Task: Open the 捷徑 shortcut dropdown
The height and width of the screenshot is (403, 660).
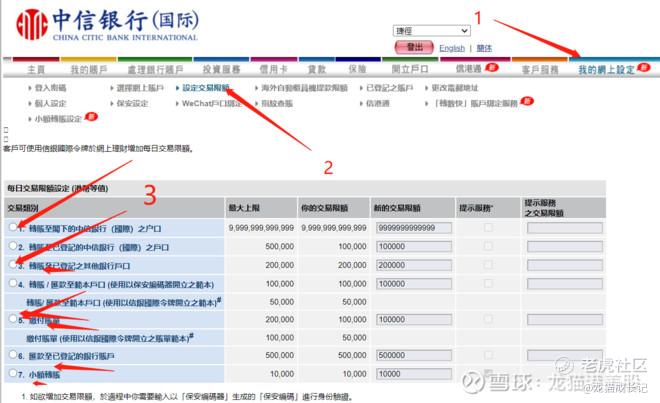Action: 431,31
